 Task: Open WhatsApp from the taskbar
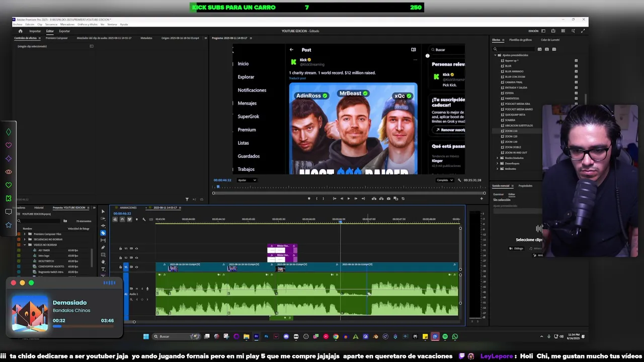pos(455,336)
